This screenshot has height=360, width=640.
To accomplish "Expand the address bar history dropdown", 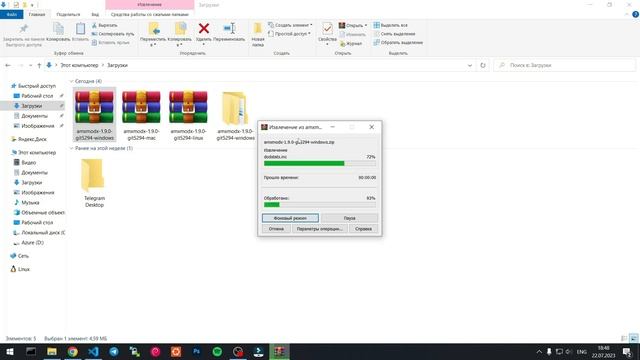I will coord(470,65).
